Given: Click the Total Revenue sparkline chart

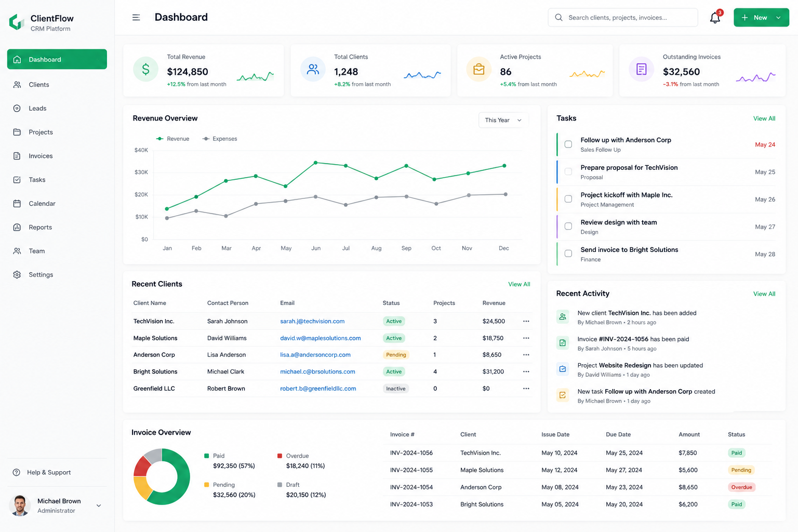Looking at the screenshot, I should coord(255,77).
